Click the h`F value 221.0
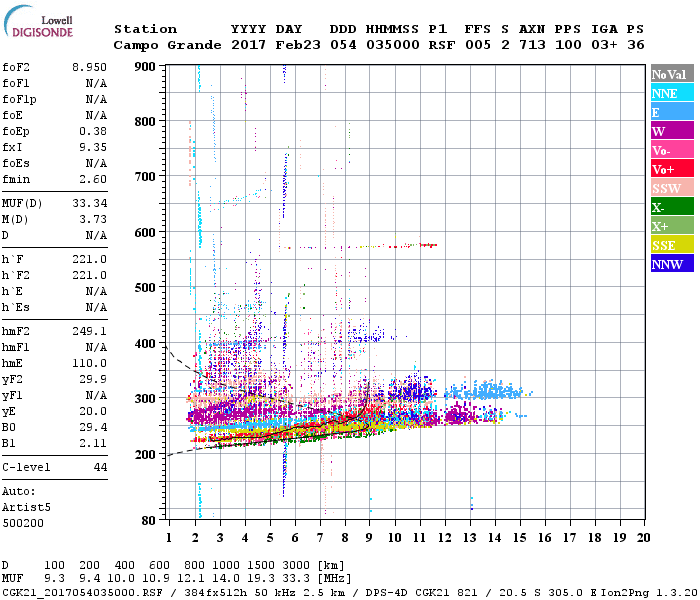The width and height of the screenshot is (700, 600). coord(89,259)
